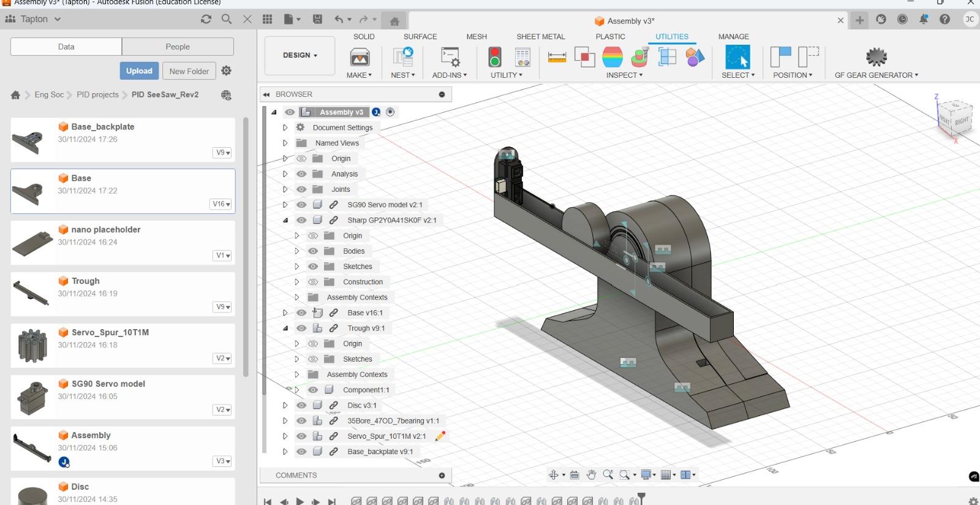The image size is (980, 505).
Task: Expand the Named Views node
Action: click(x=285, y=143)
